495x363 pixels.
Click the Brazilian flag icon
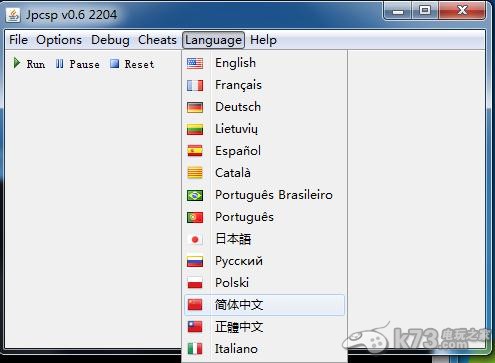coord(195,195)
